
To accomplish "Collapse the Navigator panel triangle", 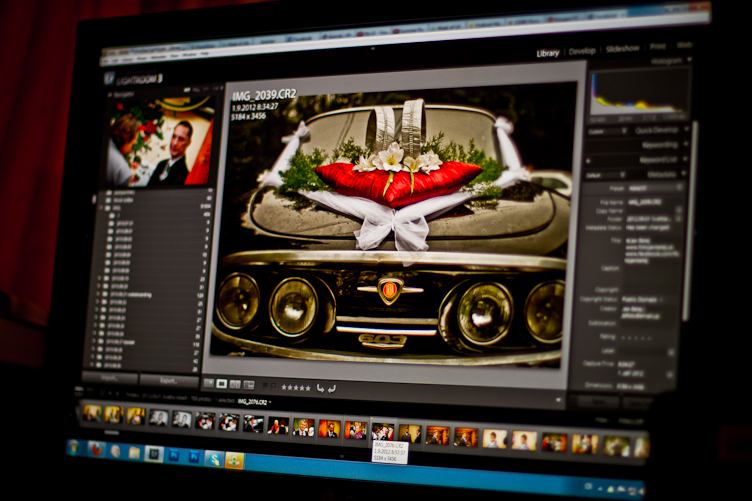I will pyautogui.click(x=110, y=95).
